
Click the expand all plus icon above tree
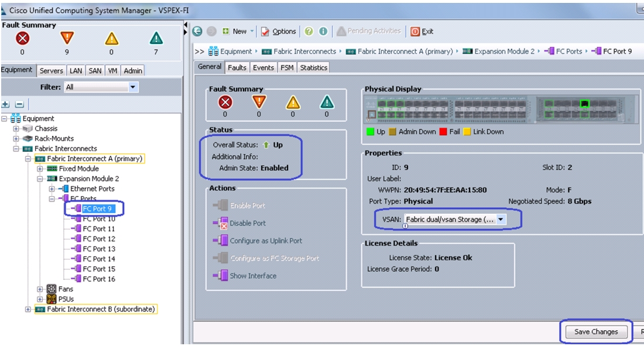[6, 104]
